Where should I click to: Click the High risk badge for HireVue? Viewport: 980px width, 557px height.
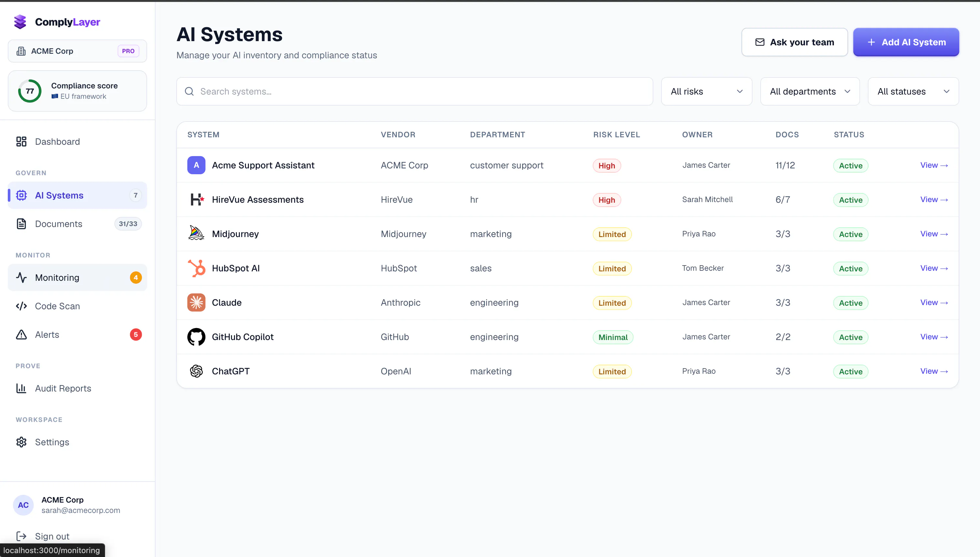tap(607, 200)
